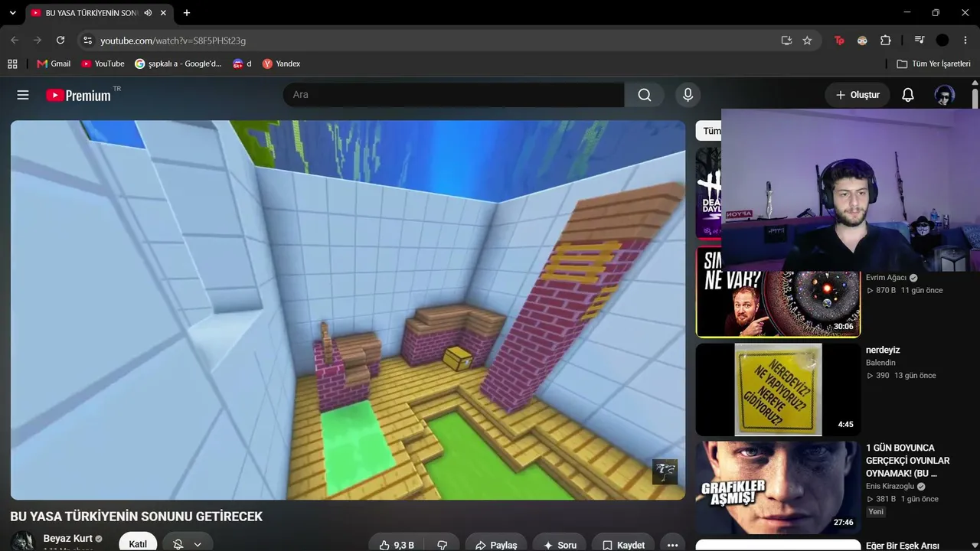Reload the current page
Screen dimensions: 980x551
click(60, 40)
